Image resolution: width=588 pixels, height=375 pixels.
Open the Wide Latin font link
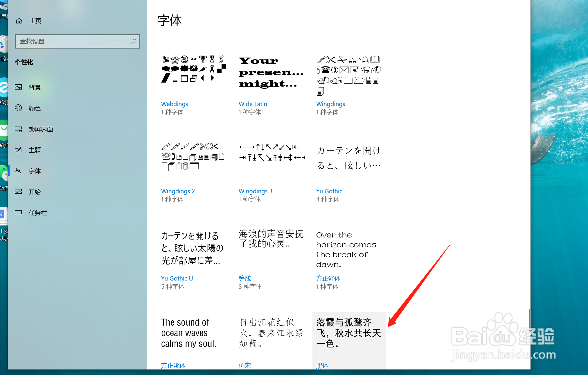point(253,104)
